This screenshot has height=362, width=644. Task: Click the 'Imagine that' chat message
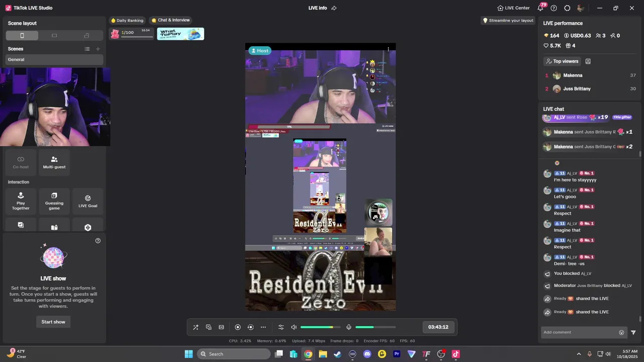567,230
